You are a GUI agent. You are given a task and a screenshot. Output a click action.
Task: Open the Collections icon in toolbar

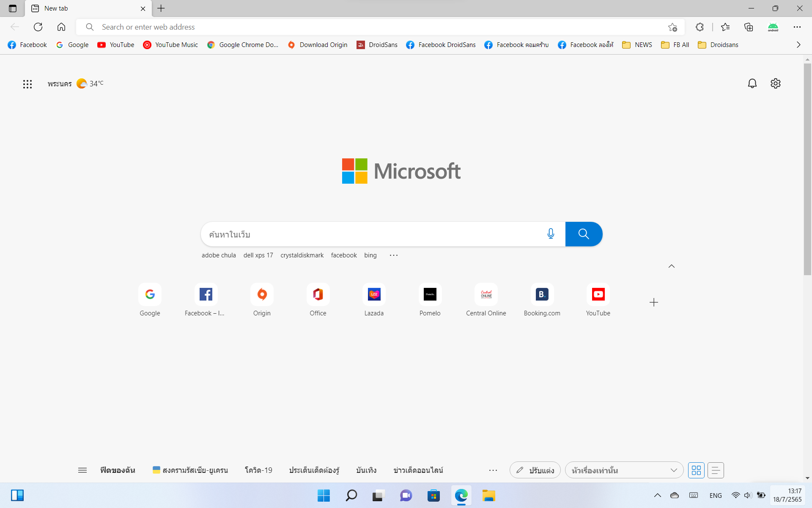[749, 27]
